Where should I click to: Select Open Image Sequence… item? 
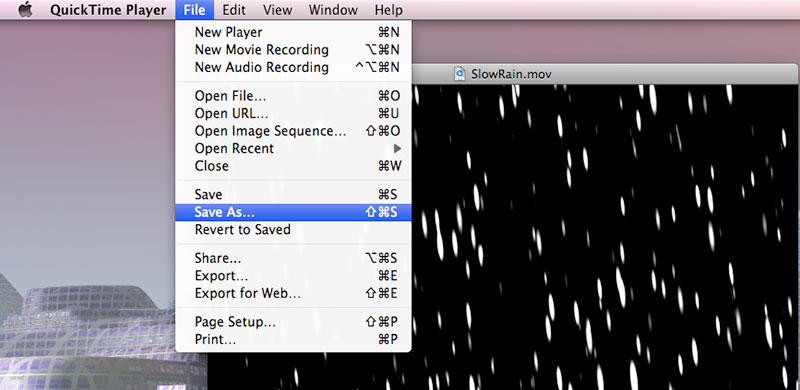(293, 131)
